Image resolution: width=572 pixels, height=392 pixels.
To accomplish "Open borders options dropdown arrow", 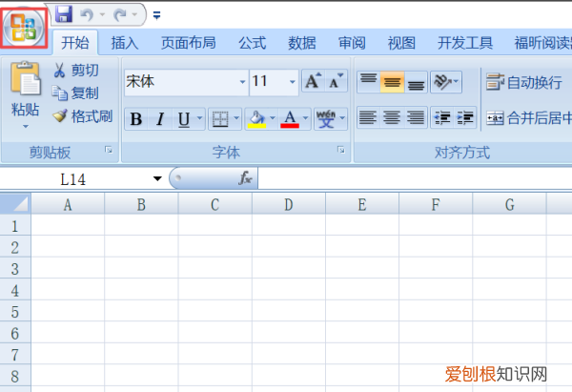I will coord(236,118).
